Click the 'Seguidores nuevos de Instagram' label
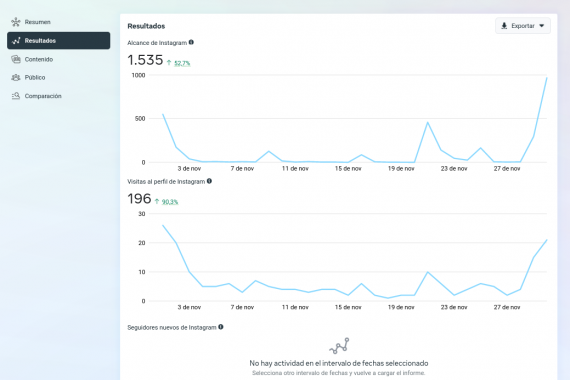The height and width of the screenshot is (380, 570). [172, 328]
